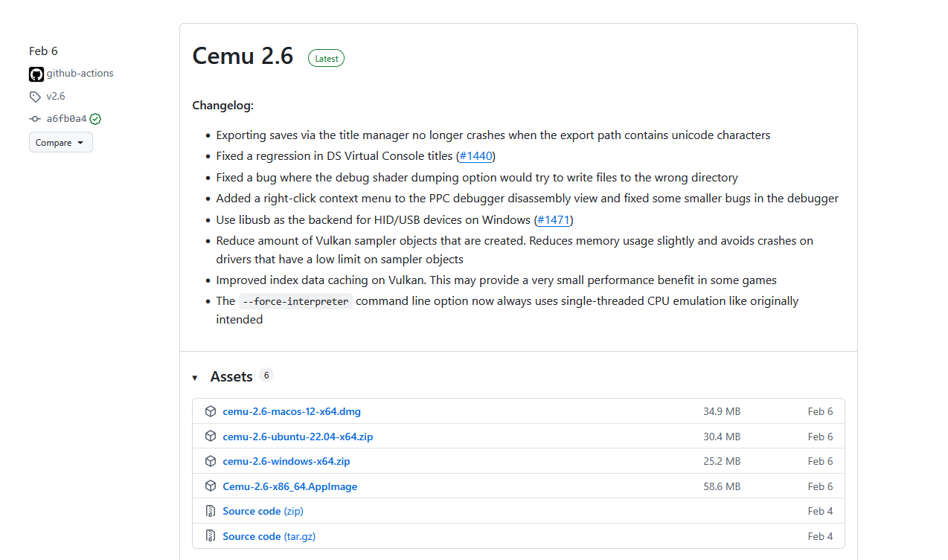Open issue link #1440
This screenshot has height=560, width=948.
click(x=475, y=156)
